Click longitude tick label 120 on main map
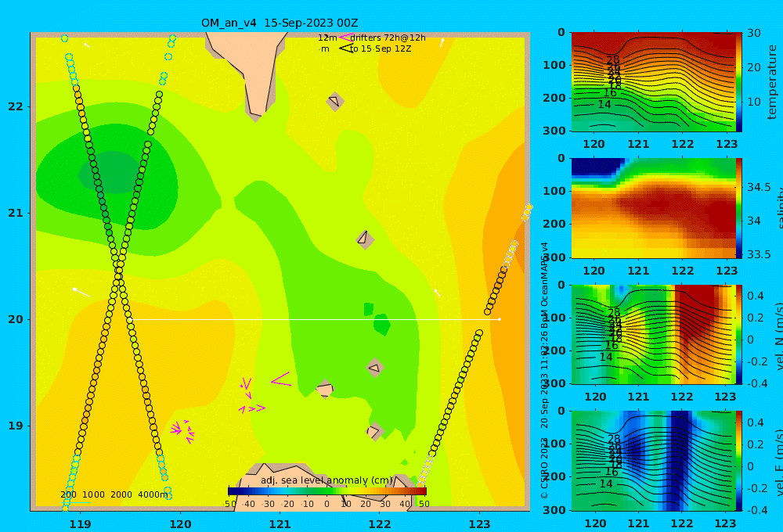The image size is (783, 532). pyautogui.click(x=180, y=524)
